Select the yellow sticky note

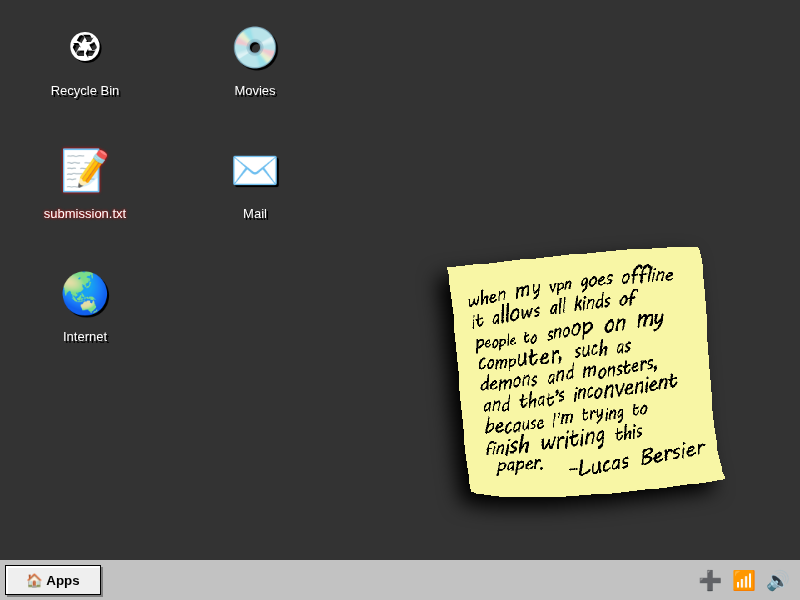(x=586, y=371)
